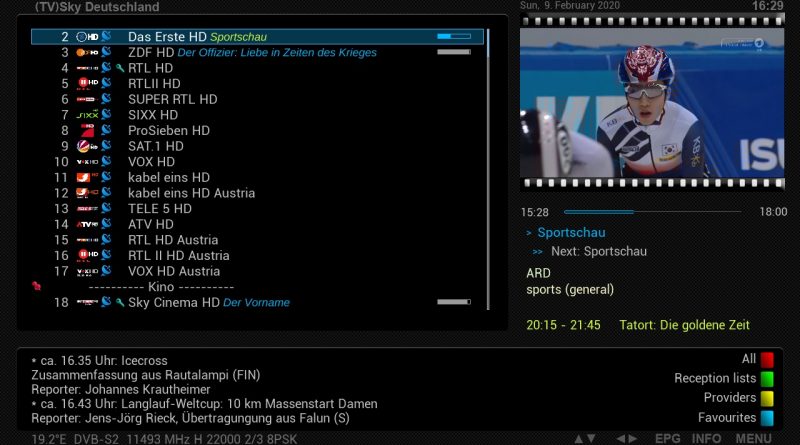Click the RTL HD channel logo
The height and width of the screenshot is (445, 800).
pyautogui.click(x=87, y=68)
